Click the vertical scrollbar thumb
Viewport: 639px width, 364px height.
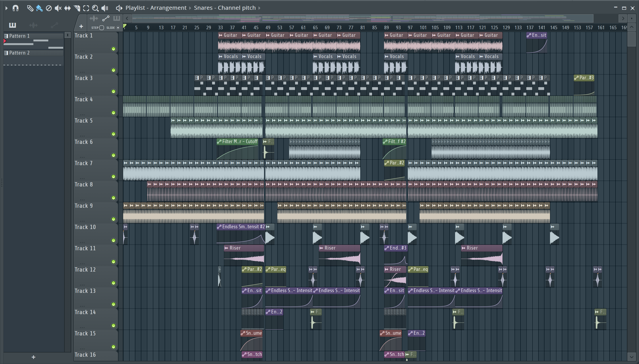click(x=632, y=39)
